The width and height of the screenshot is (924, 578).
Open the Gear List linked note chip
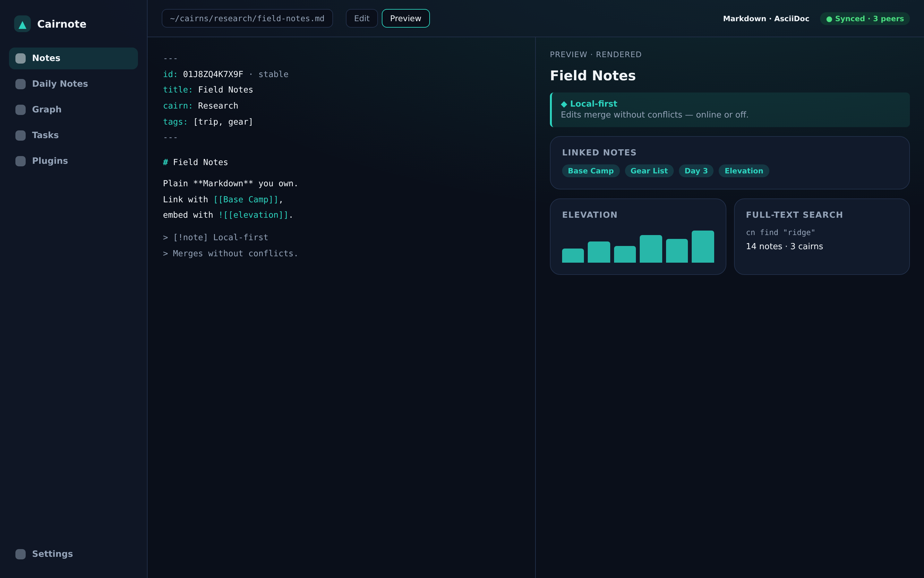[x=649, y=171]
